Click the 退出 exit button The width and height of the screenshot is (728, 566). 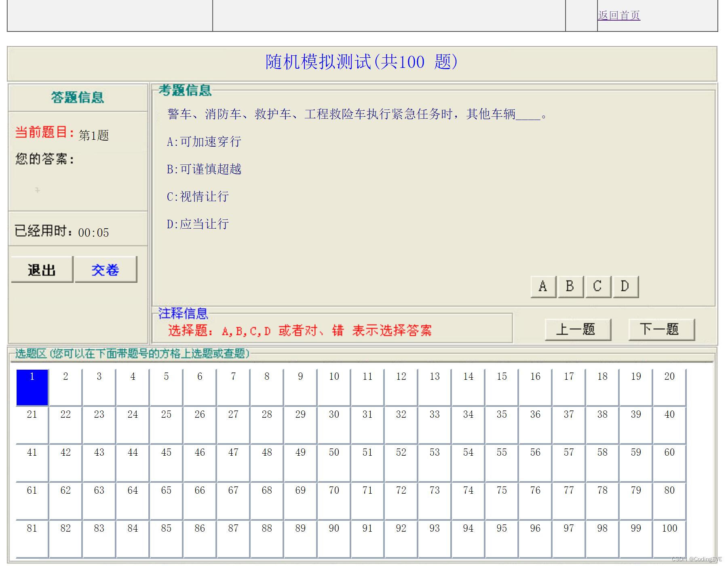click(42, 270)
